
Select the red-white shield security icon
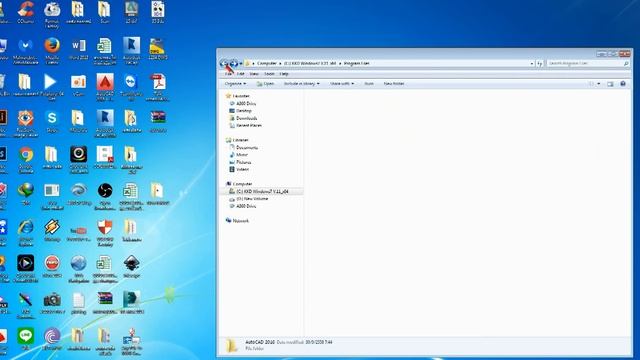pyautogui.click(x=105, y=232)
